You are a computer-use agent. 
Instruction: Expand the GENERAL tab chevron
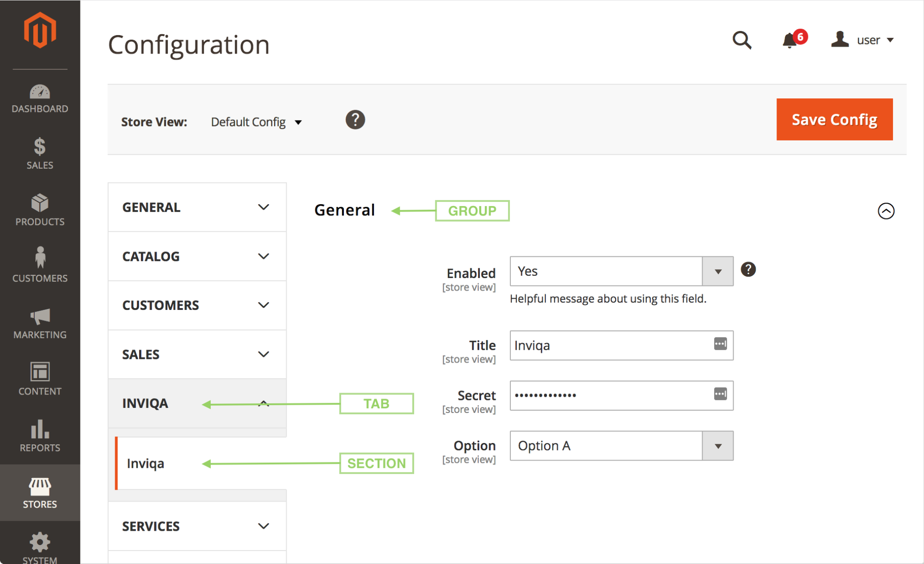point(263,207)
